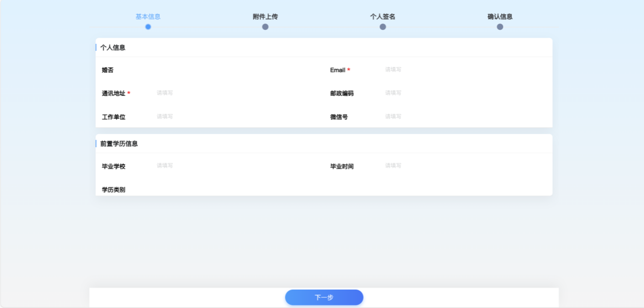Expand the 学历类别 selection options

[168, 189]
